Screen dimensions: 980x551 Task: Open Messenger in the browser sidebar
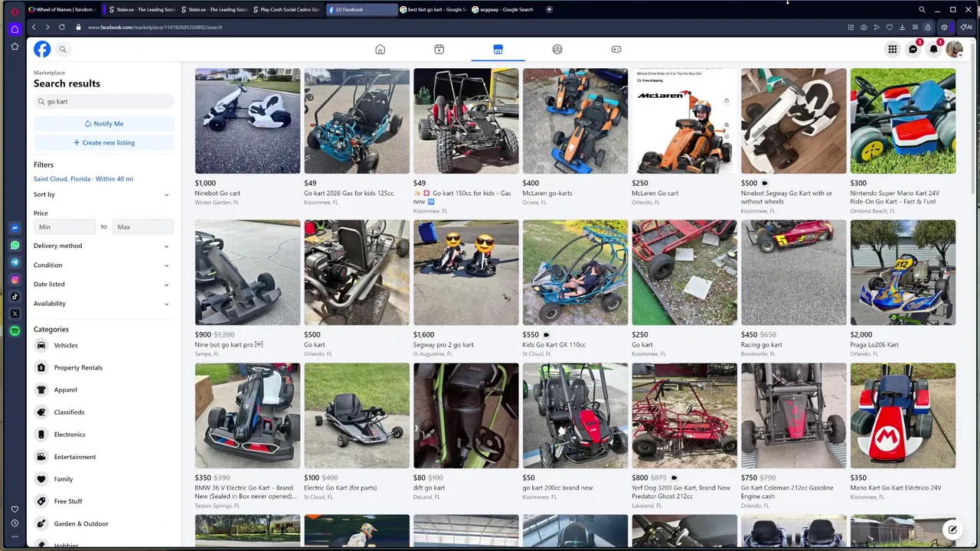pyautogui.click(x=15, y=228)
